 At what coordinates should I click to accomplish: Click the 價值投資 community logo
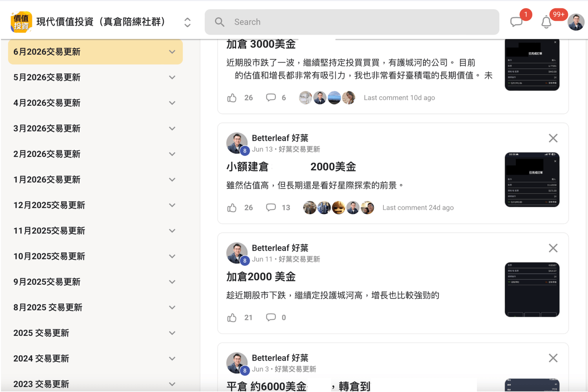click(21, 22)
